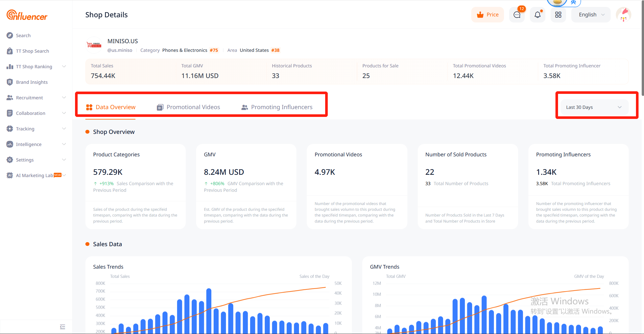The width and height of the screenshot is (644, 334).
Task: Open the Brand Insights sidebar item
Action: click(x=32, y=82)
